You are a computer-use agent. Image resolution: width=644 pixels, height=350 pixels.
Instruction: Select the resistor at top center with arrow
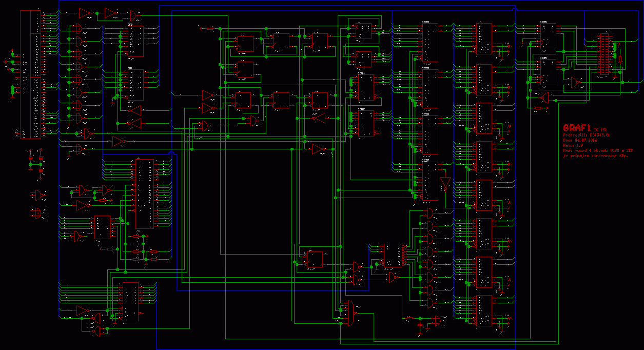tap(210, 28)
